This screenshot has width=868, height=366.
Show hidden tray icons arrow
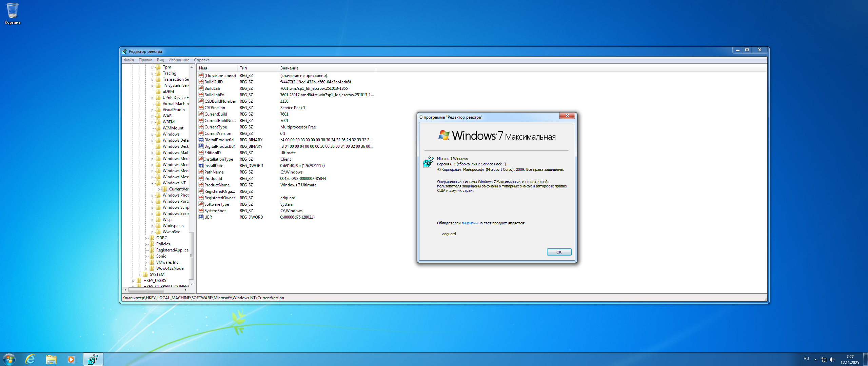[815, 360]
